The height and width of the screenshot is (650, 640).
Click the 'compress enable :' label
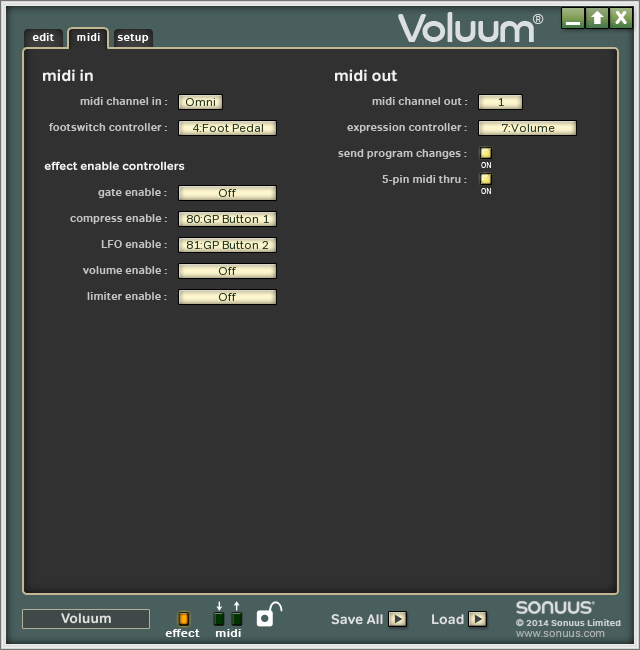tap(119, 218)
